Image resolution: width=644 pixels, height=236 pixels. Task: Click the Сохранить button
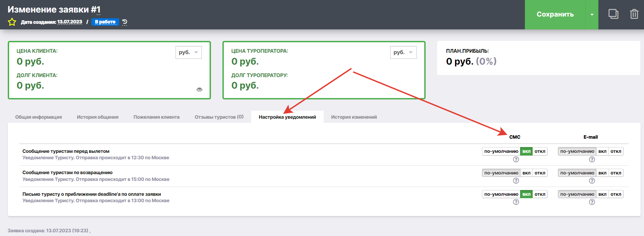(555, 15)
